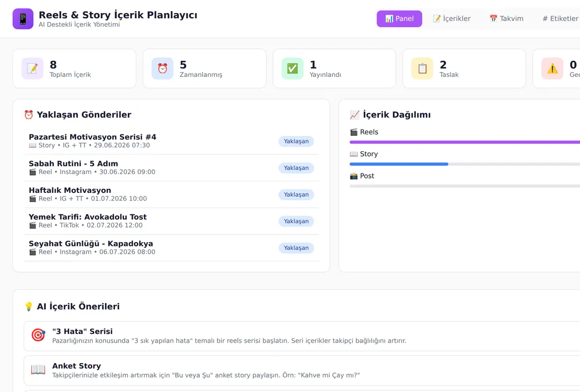This screenshot has height=392, width=580.
Task: Click the memo icon on Toplam İçerik card
Action: click(x=32, y=69)
